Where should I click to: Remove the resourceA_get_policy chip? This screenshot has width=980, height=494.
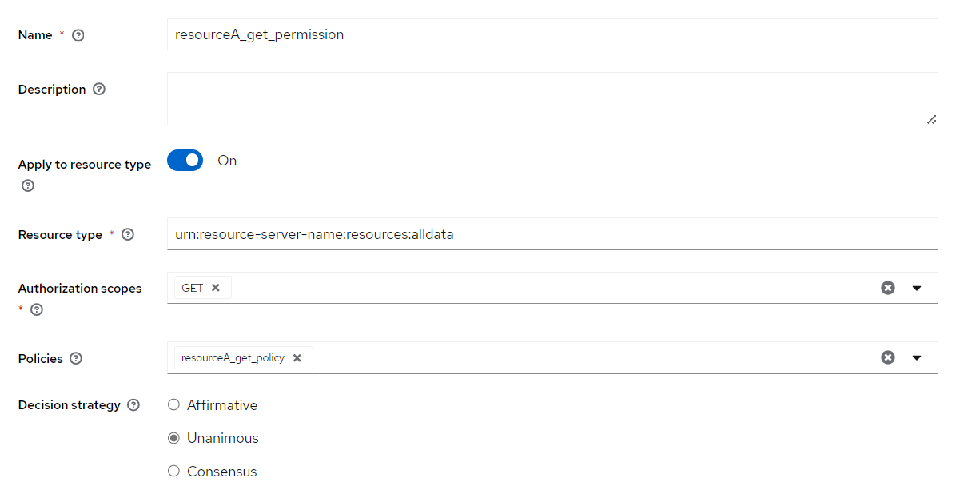(x=297, y=357)
